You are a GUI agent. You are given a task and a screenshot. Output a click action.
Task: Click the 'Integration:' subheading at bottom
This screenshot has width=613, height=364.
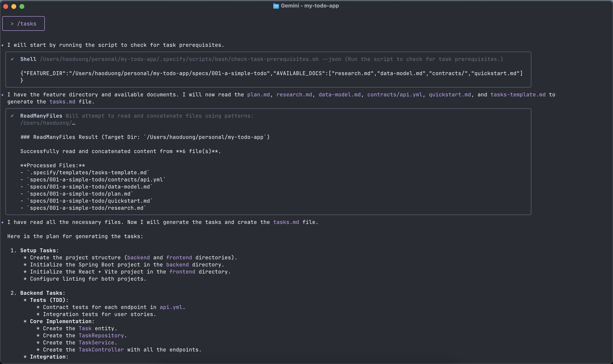pyautogui.click(x=49, y=357)
